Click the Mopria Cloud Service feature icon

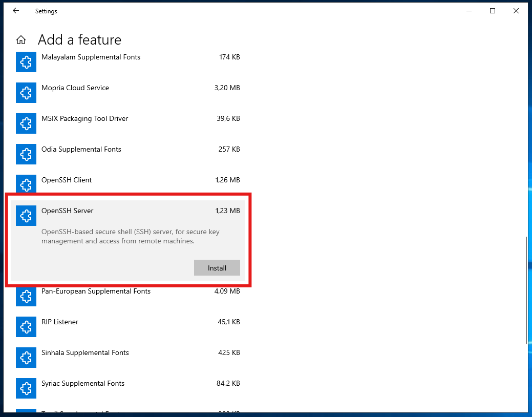26,93
